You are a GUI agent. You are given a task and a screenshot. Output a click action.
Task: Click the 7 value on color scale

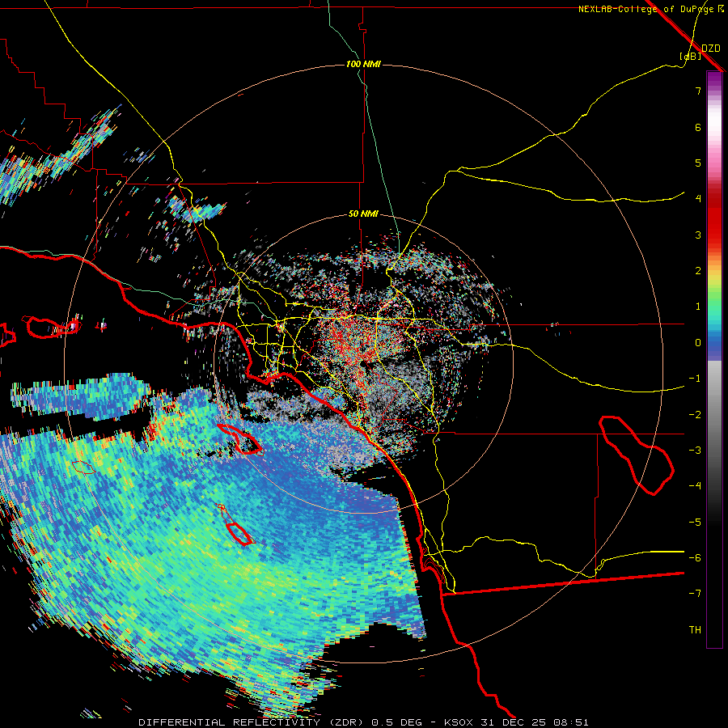[x=698, y=91]
